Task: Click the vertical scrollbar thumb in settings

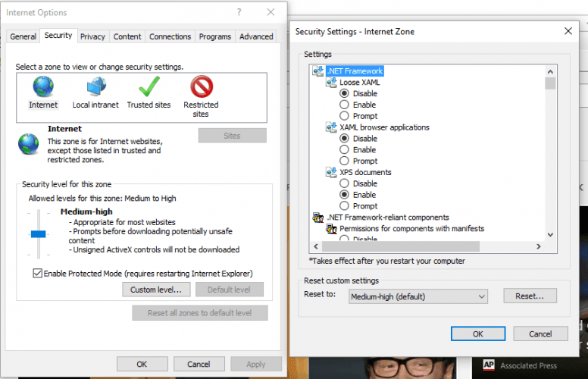Action: [550, 83]
